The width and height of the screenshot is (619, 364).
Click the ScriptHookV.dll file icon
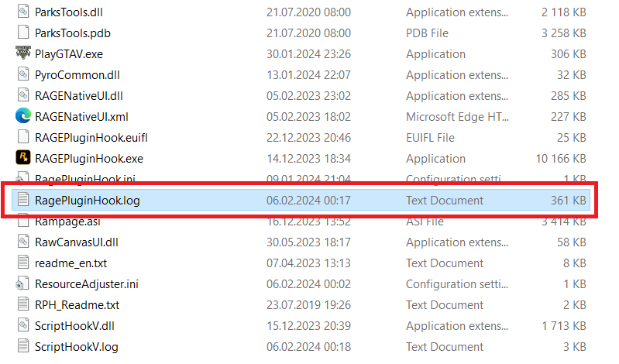(22, 325)
